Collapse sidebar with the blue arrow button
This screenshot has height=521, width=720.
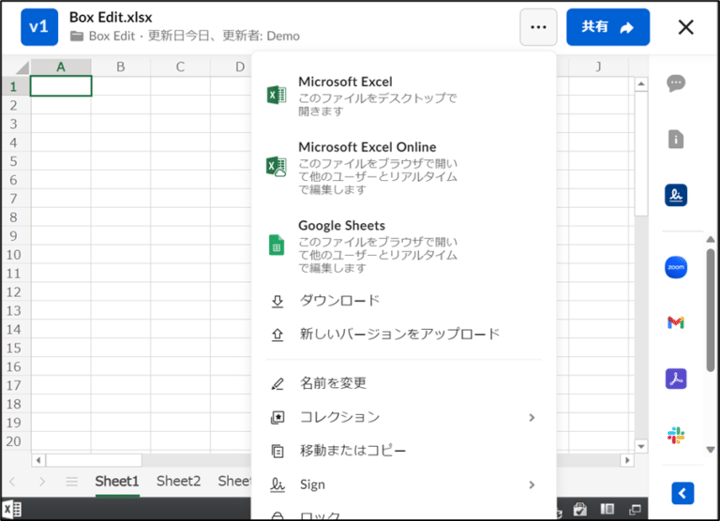(x=683, y=492)
